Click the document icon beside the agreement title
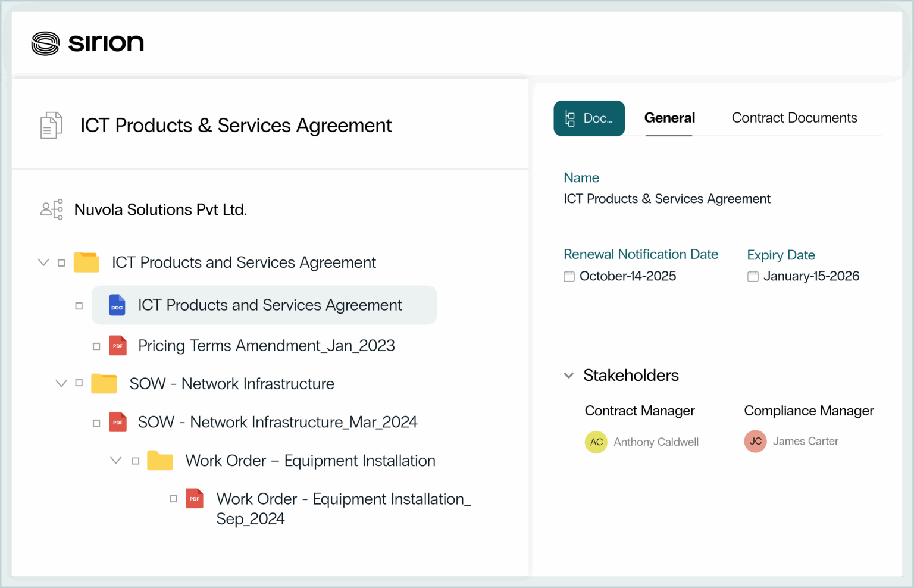914x588 pixels. click(51, 126)
